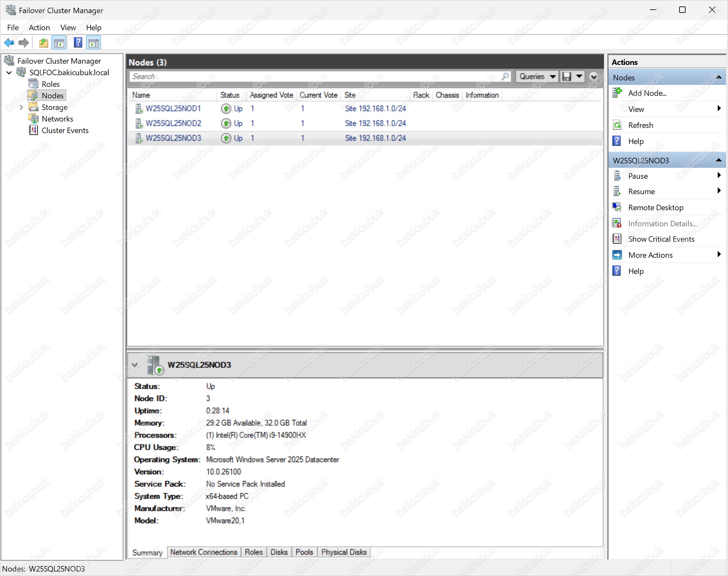This screenshot has height=576, width=728.
Task: Click Refresh in the Nodes actions
Action: [x=640, y=125]
